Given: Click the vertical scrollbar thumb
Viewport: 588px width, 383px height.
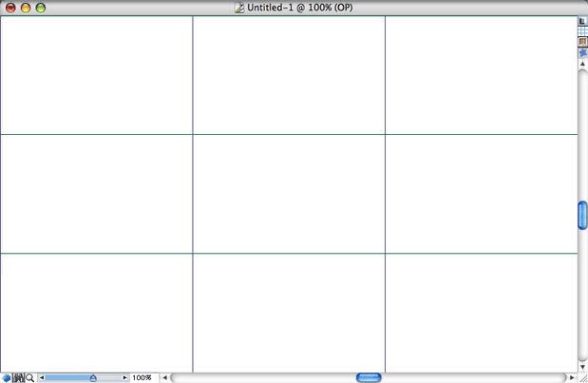Looking at the screenshot, I should pos(582,216).
